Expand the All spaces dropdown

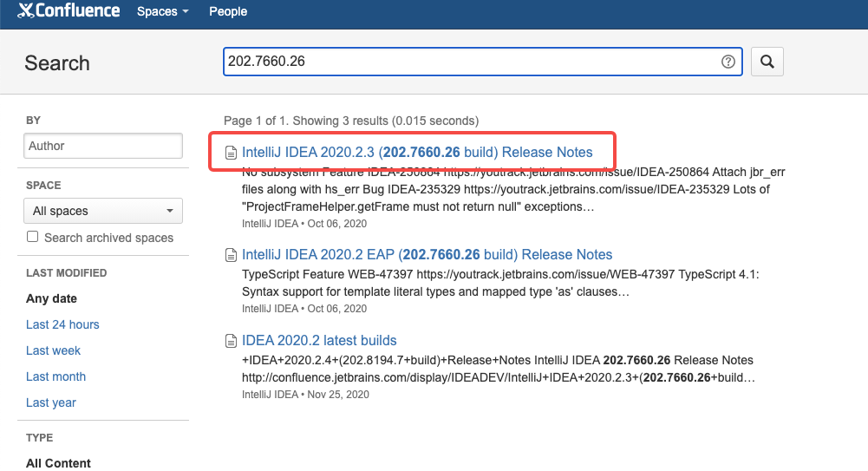[103, 211]
